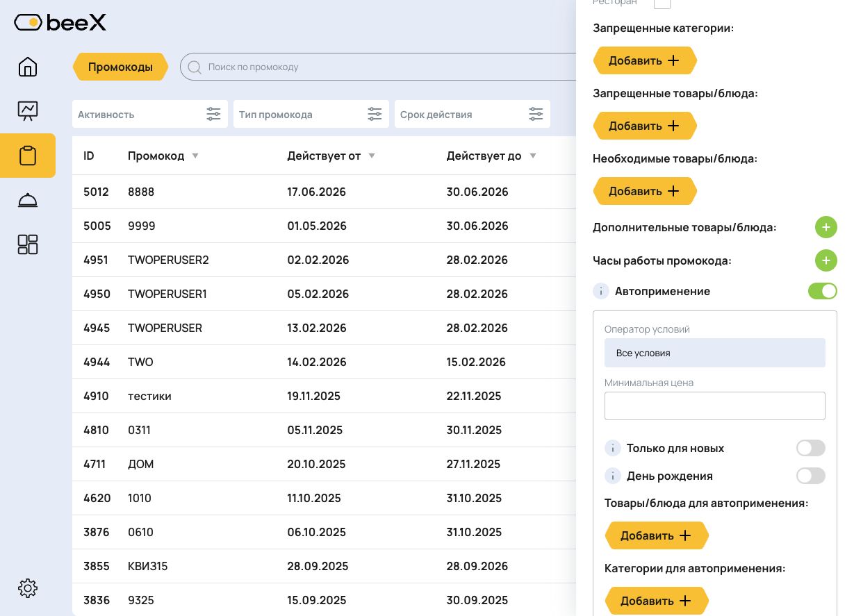This screenshot has height=616, width=854.
Task: Click green plus for Дополнительные товары/блюда
Action: (826, 227)
